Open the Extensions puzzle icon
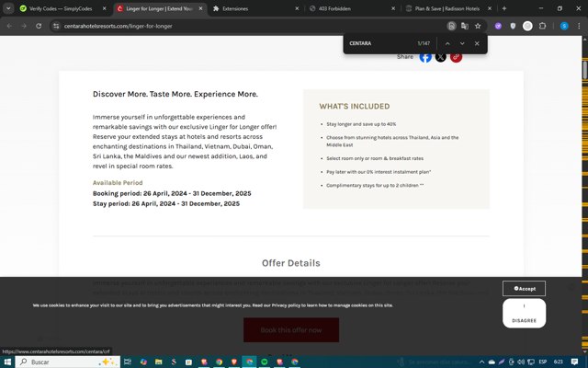The height and width of the screenshot is (368, 588). pos(542,26)
